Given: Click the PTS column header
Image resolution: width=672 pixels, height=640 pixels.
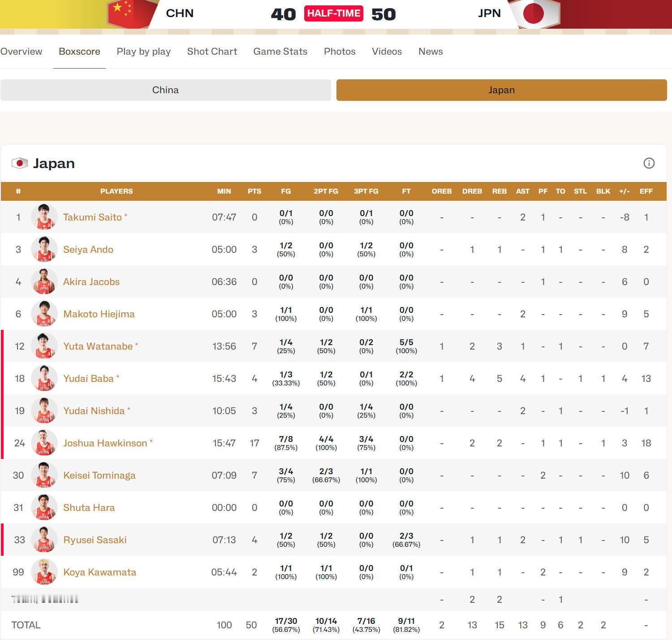Looking at the screenshot, I should tap(254, 191).
